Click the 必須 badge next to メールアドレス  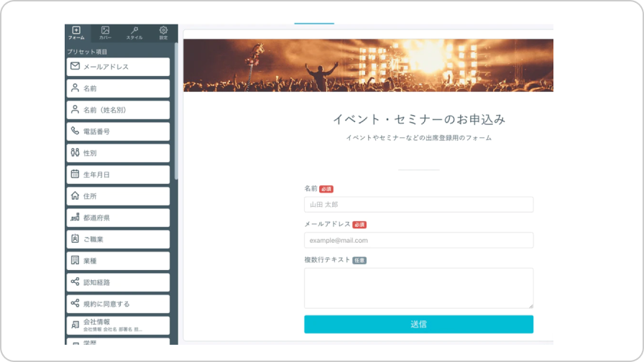coord(359,225)
